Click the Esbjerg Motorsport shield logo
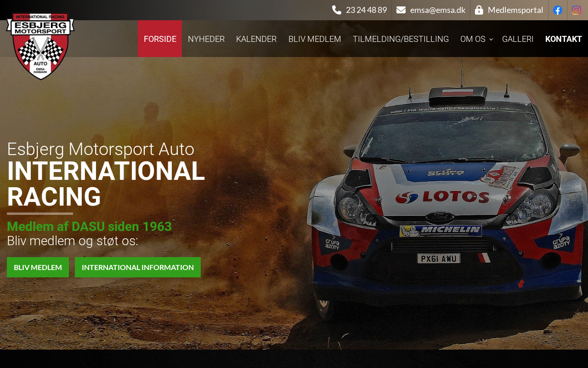588x368 pixels. [40, 46]
